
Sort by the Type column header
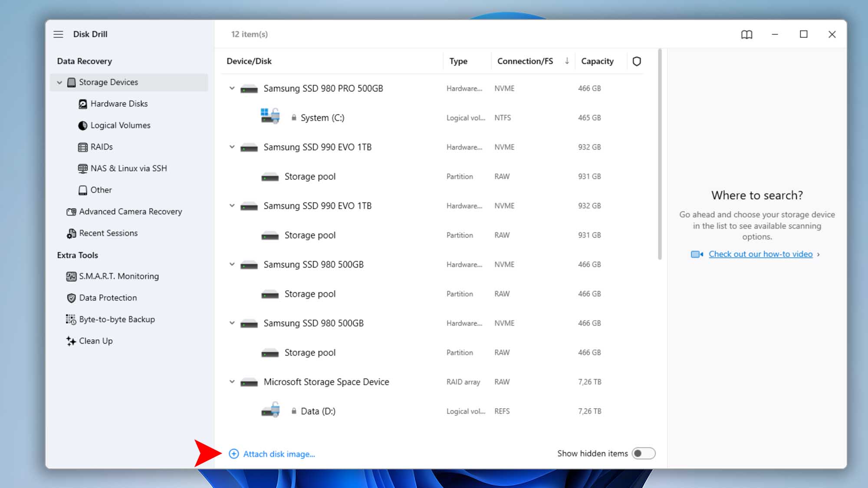click(458, 61)
